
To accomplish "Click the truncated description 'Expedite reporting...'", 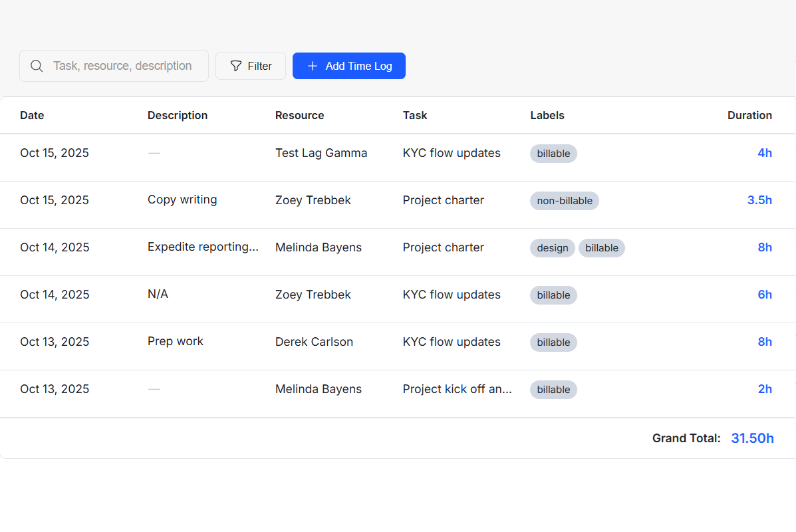I will click(203, 247).
